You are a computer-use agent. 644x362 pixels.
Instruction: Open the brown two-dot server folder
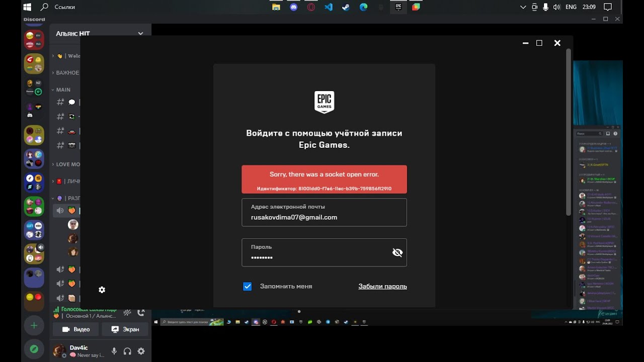pyautogui.click(x=34, y=301)
